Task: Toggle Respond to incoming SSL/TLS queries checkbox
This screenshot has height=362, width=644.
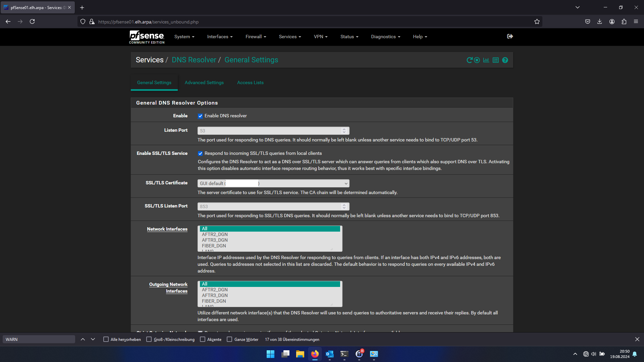Action: click(200, 154)
